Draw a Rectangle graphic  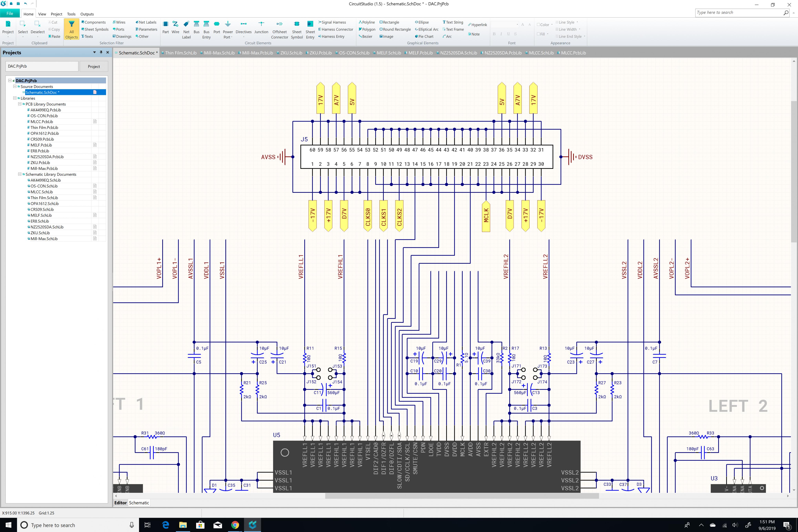389,22
